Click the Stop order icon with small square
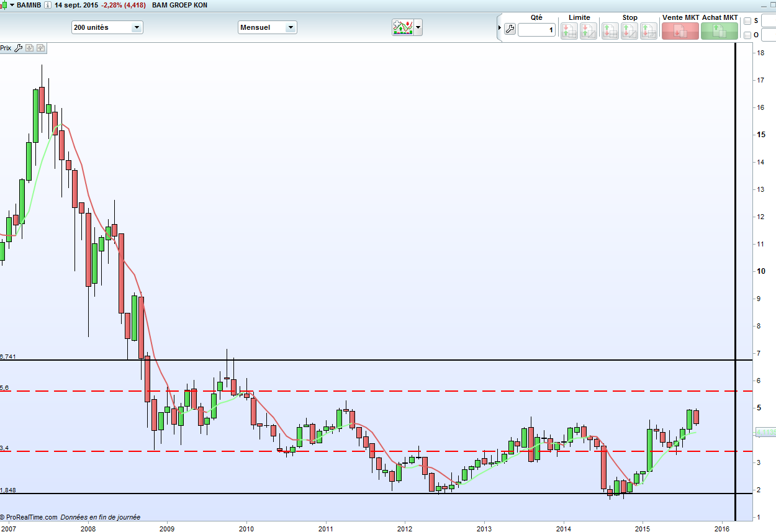The width and height of the screenshot is (776, 532). click(x=649, y=31)
